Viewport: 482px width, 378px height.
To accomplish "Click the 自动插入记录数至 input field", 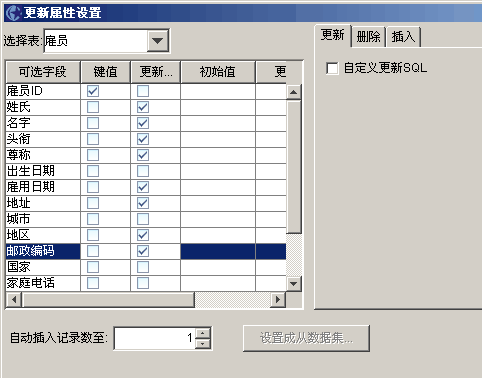I will pos(155,338).
